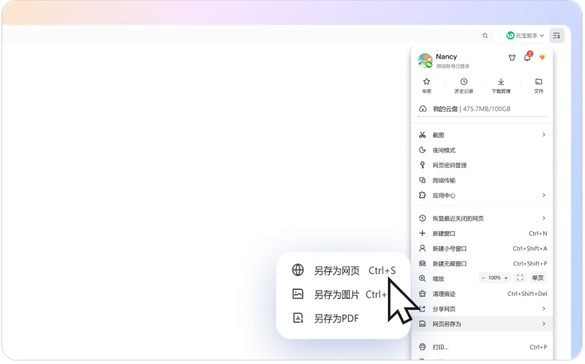
Task: Open the skin shirt icon beside Nancy
Action: point(512,57)
